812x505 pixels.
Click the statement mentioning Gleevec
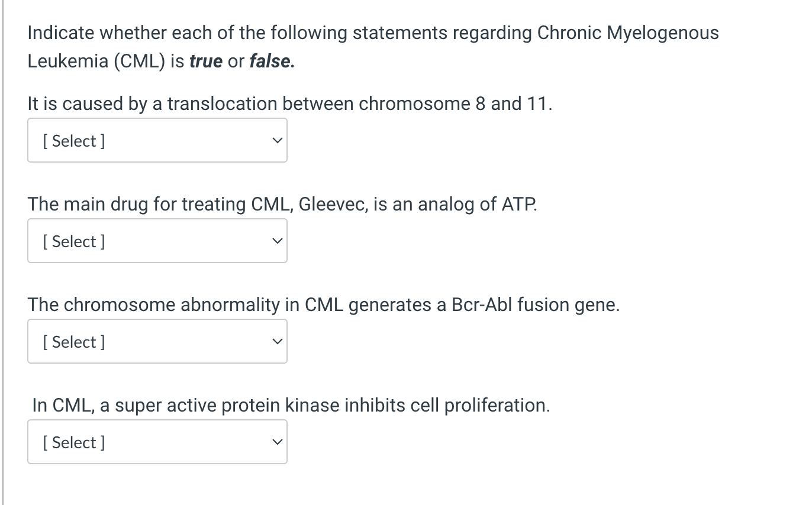click(282, 204)
